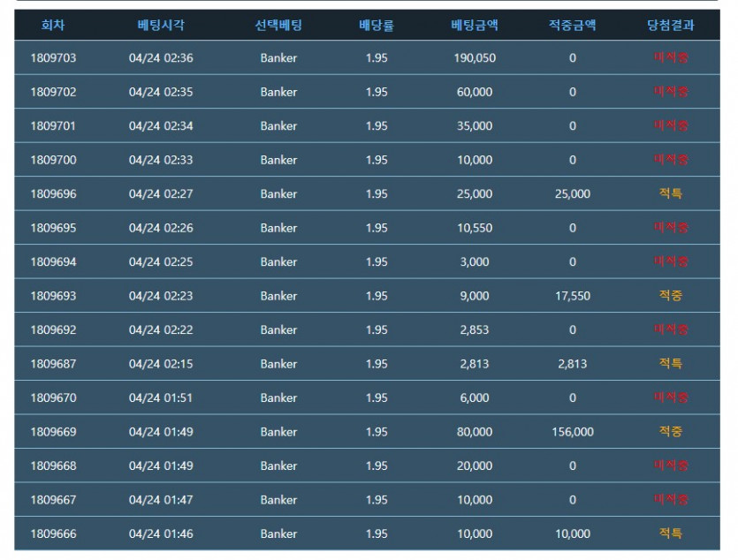Select round number 1809701
The image size is (738, 560).
[x=53, y=126]
